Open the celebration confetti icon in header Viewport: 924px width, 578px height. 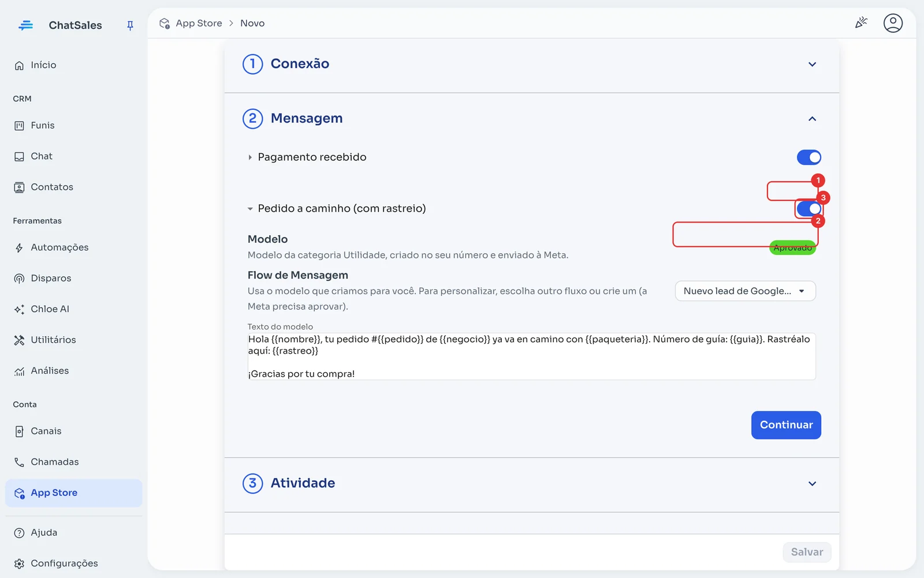coord(861,23)
